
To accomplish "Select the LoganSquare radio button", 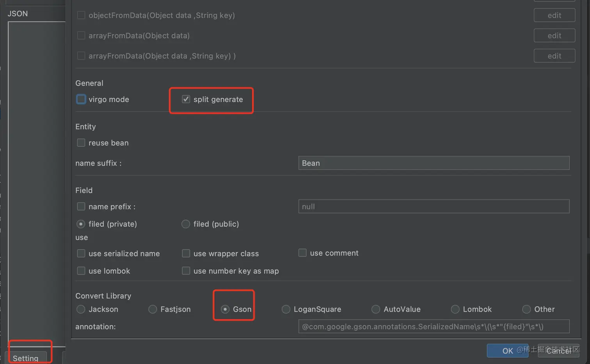I will 286,309.
